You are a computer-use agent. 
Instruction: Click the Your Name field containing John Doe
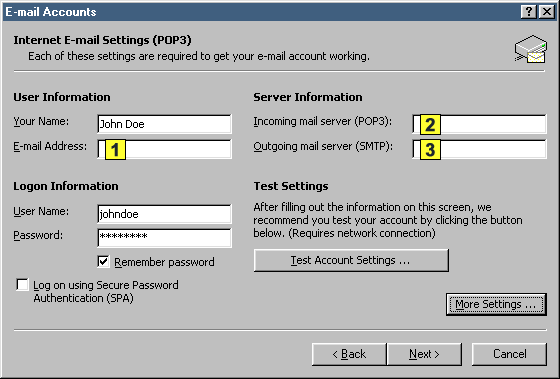coord(164,124)
